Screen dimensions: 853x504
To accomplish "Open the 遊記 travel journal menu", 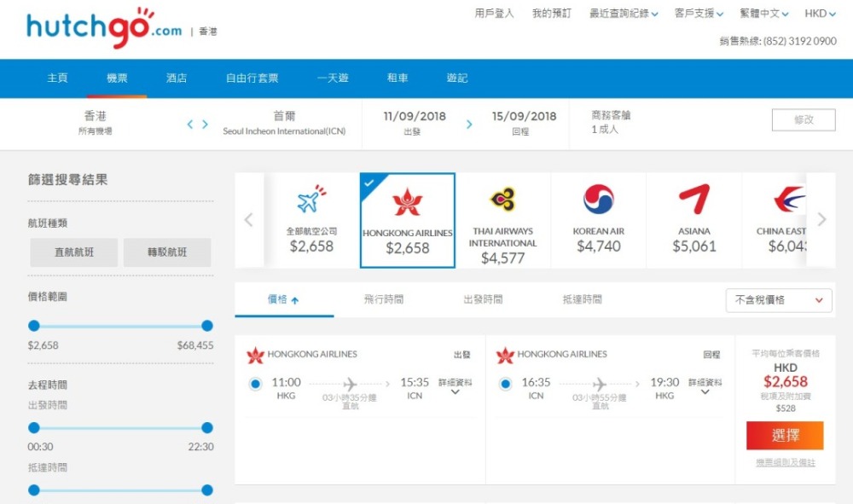I will [x=457, y=78].
